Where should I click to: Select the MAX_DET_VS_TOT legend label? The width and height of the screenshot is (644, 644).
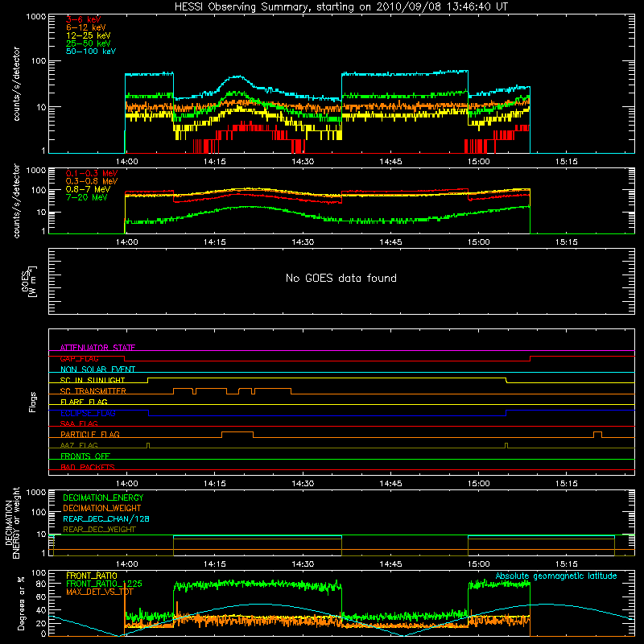coord(99,592)
